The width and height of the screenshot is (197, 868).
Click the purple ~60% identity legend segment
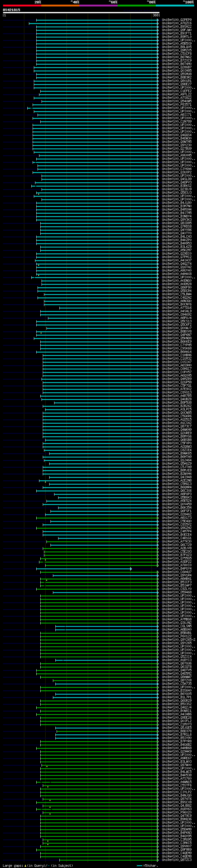pyautogui.click(x=99, y=6)
